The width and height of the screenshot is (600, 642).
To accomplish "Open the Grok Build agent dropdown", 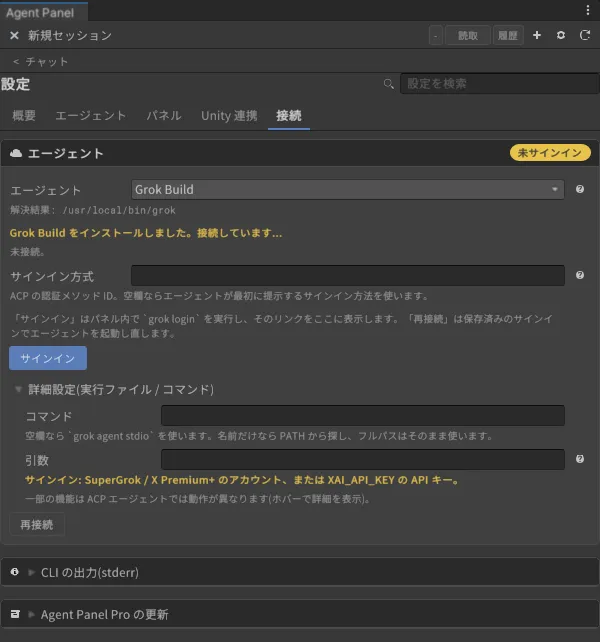I will [348, 190].
